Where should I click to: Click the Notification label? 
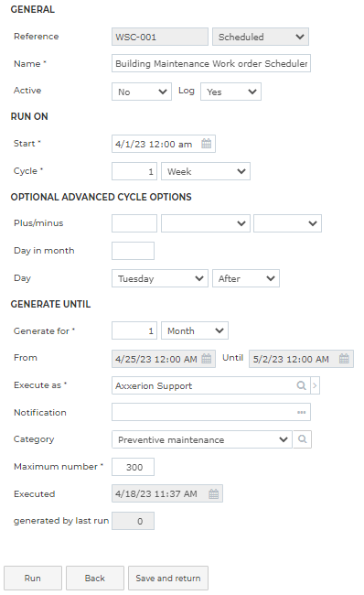tap(40, 412)
